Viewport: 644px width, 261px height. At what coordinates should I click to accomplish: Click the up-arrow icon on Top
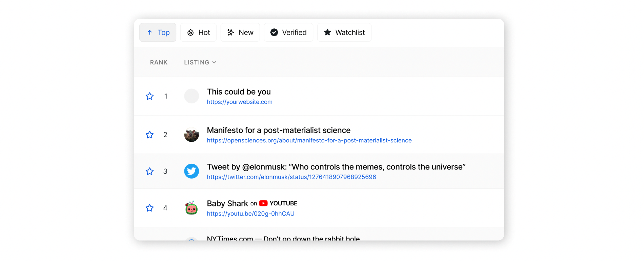pos(149,33)
